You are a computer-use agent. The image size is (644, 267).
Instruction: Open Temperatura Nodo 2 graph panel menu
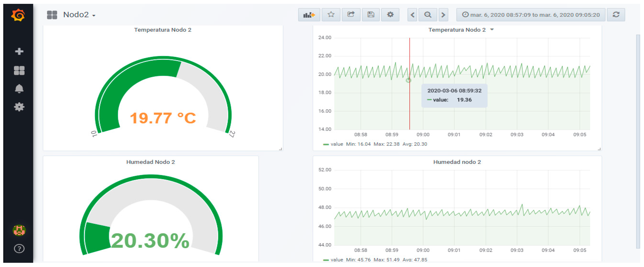click(x=460, y=30)
